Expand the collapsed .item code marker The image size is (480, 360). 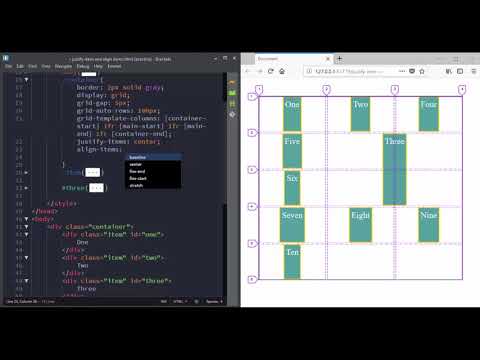[x=93, y=173]
